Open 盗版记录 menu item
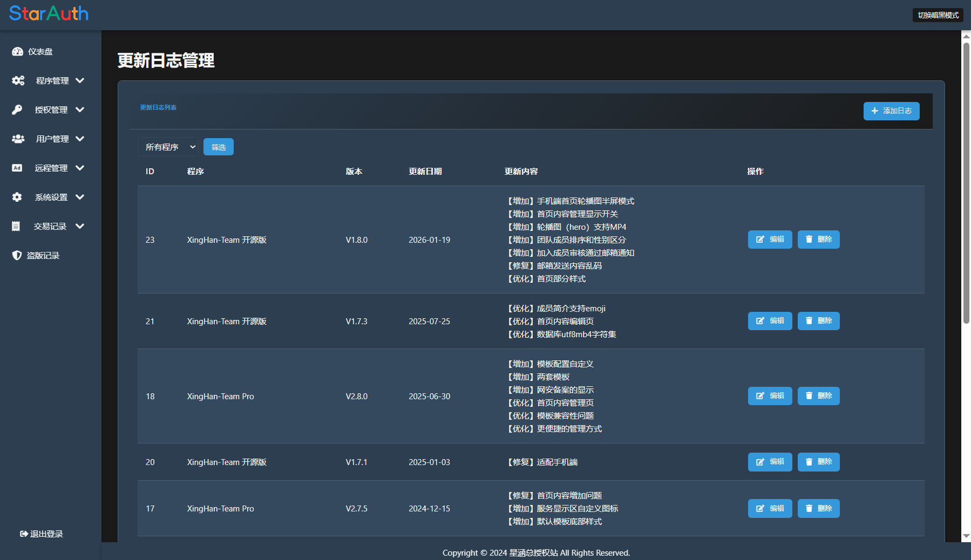Viewport: 971px width, 560px height. click(x=43, y=256)
